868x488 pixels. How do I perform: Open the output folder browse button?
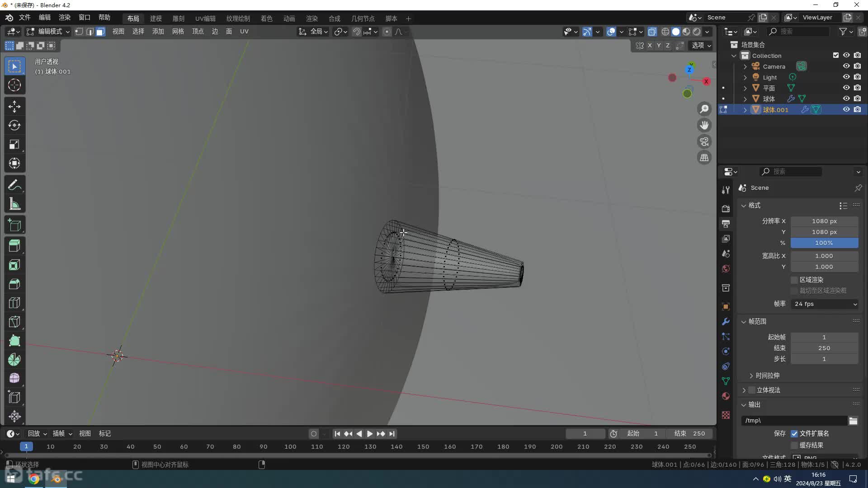pos(853,421)
